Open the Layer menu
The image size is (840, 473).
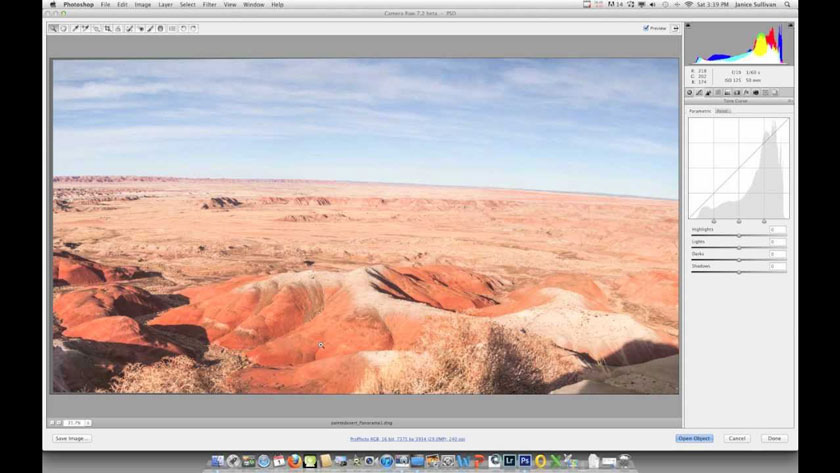165,4
